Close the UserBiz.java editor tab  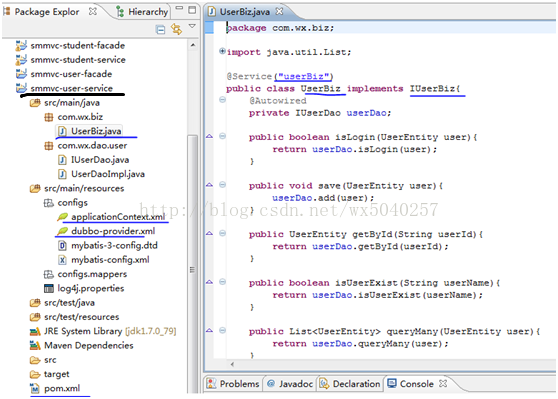pyautogui.click(x=280, y=11)
